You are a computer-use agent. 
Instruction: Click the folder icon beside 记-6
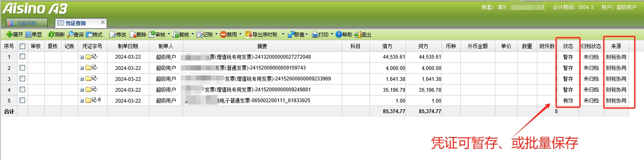pyautogui.click(x=88, y=100)
